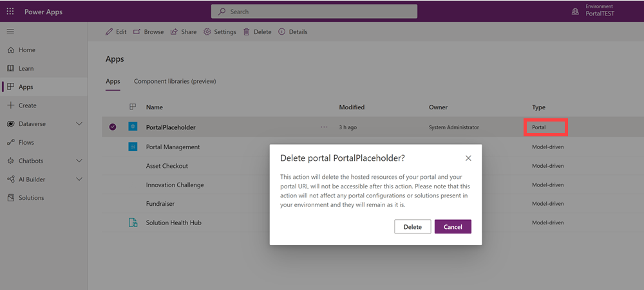Screen dimensions: 644x290
Task: Click the Chatbots icon in sidebar
Action: [x=11, y=161]
